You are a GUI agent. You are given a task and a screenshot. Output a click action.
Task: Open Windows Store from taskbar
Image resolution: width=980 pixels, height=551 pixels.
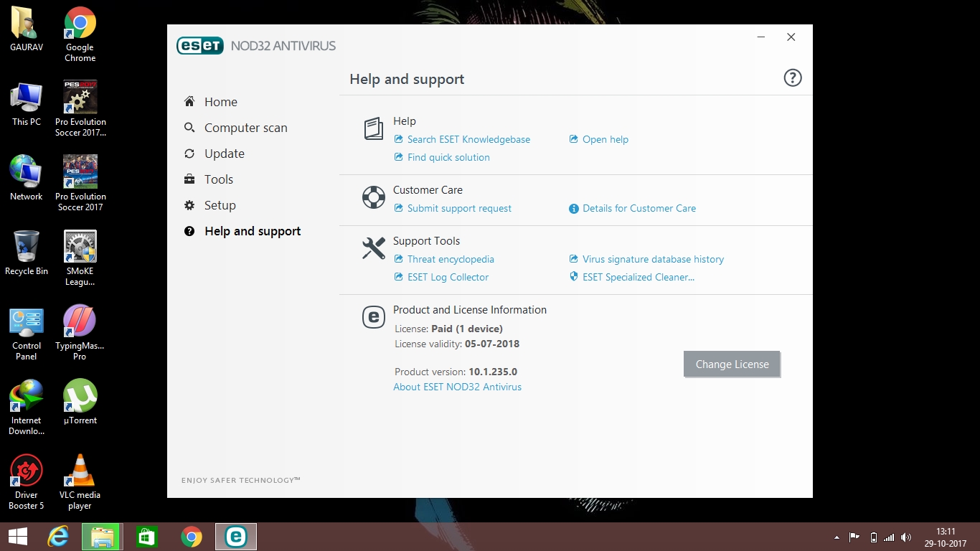[x=146, y=537]
